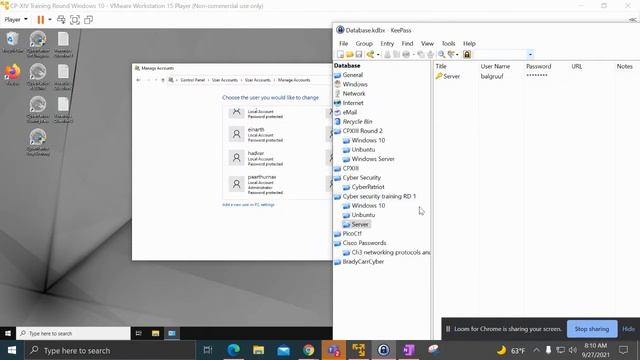Select the Server entry in entry list

(x=451, y=76)
